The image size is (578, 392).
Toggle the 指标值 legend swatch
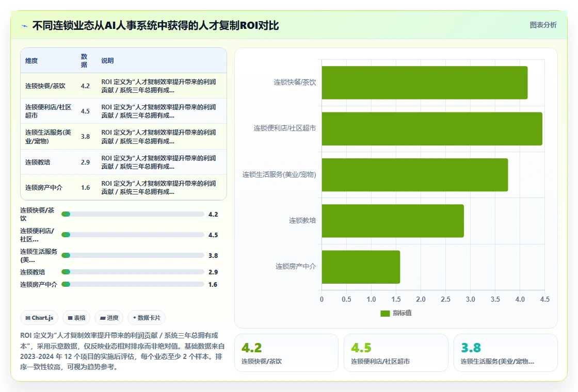385,313
